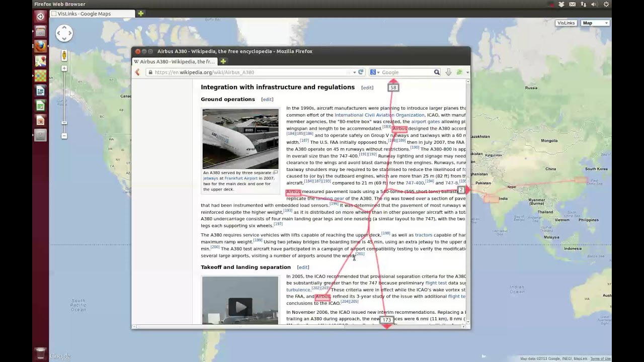Follow the tractors link

coord(424,235)
